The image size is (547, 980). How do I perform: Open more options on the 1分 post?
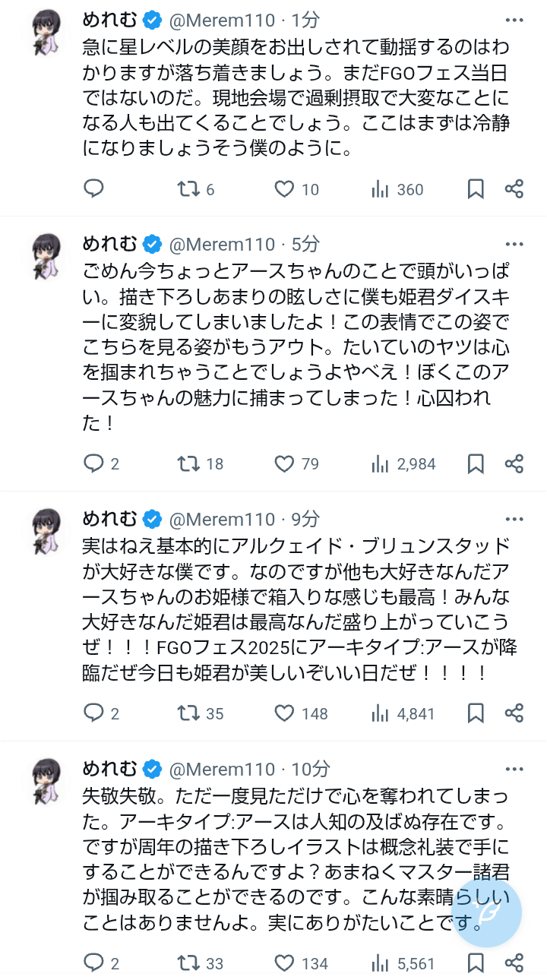(x=514, y=19)
